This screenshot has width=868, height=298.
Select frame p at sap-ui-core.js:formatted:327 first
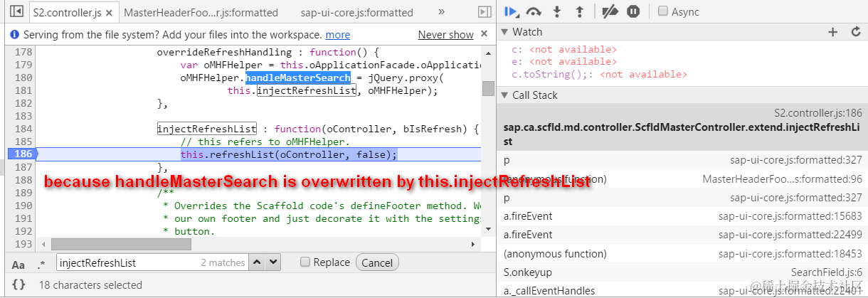click(x=682, y=161)
